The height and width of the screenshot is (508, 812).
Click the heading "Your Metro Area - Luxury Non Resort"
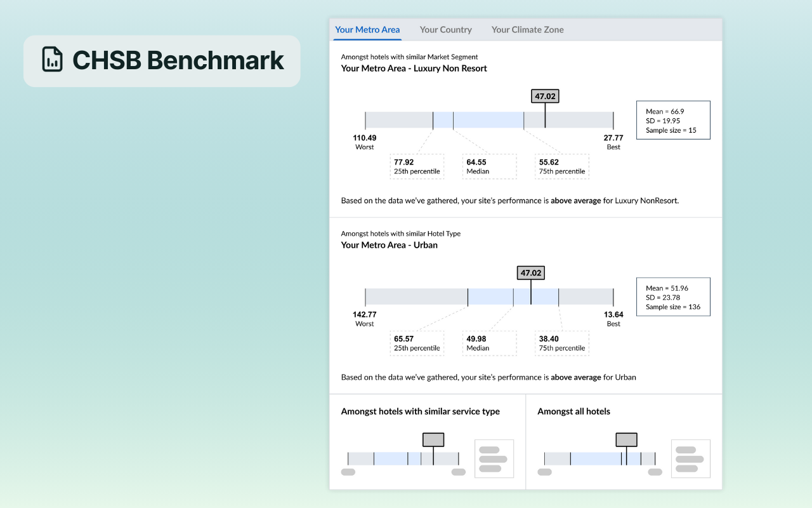click(414, 68)
